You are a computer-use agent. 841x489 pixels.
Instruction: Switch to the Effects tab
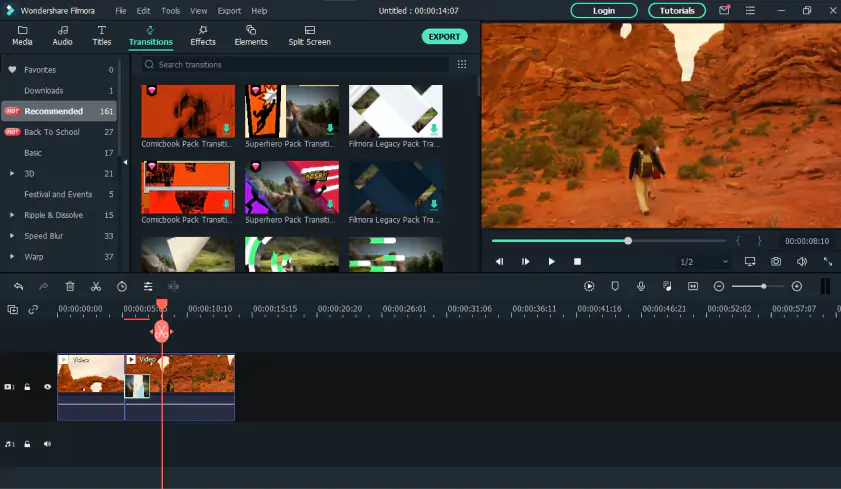click(203, 36)
